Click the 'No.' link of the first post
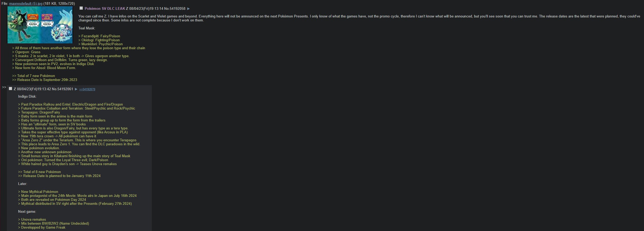The image size is (644, 231). [x=166, y=9]
